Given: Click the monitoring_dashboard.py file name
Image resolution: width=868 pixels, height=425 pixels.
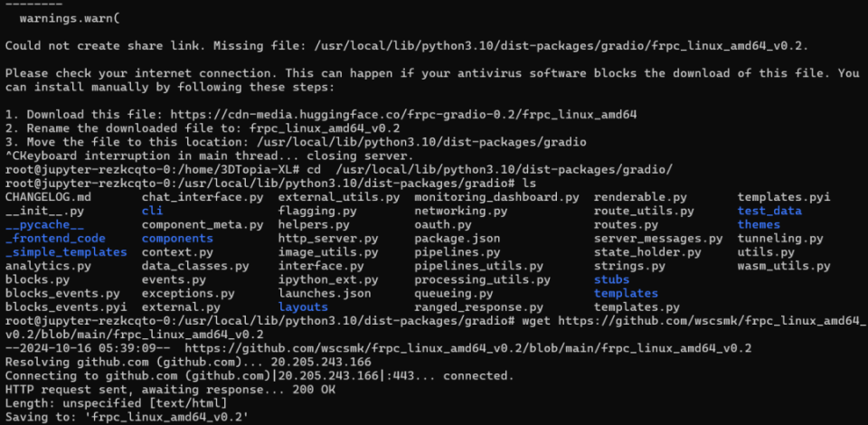Looking at the screenshot, I should coord(496,197).
